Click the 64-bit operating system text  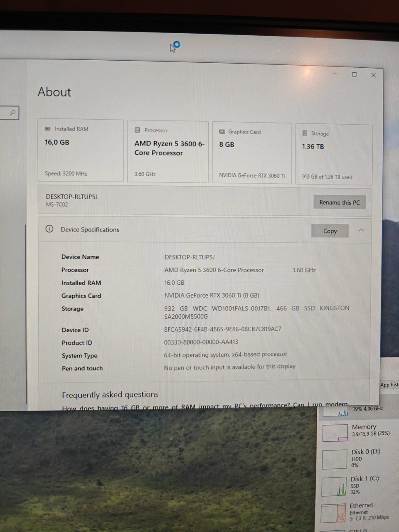[226, 355]
